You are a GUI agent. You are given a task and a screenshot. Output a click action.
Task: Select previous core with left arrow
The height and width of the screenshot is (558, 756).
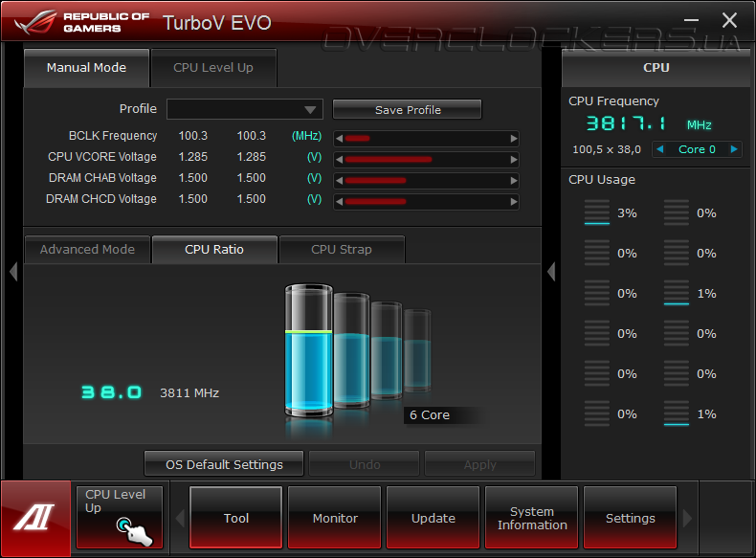tap(660, 149)
